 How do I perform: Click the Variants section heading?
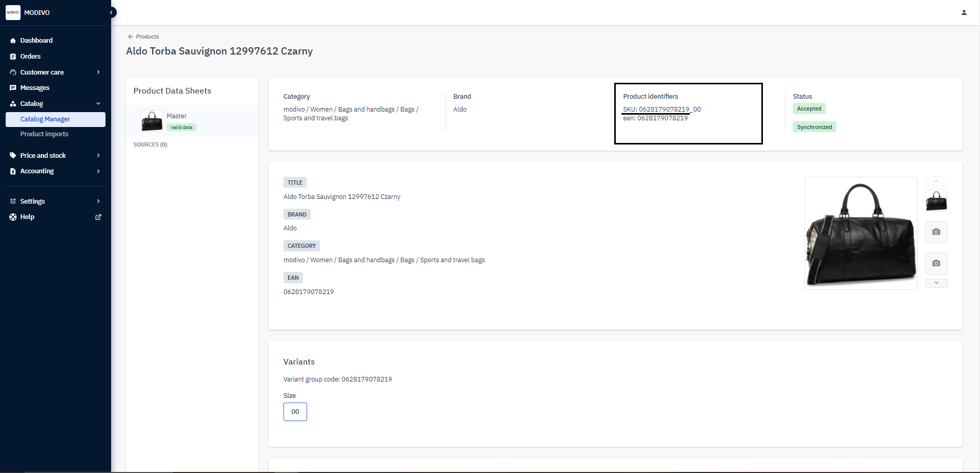[x=299, y=362]
